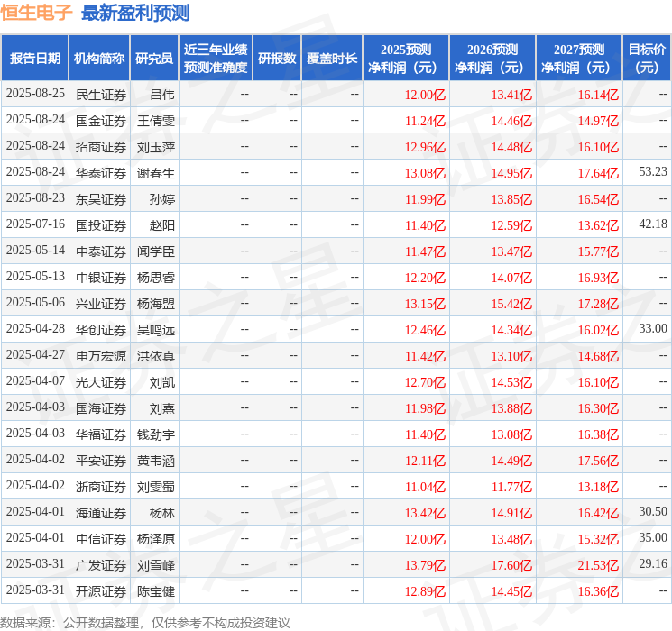Viewport: 672px width, 631px height.
Task: Click target price 29.16
Action: tap(653, 563)
